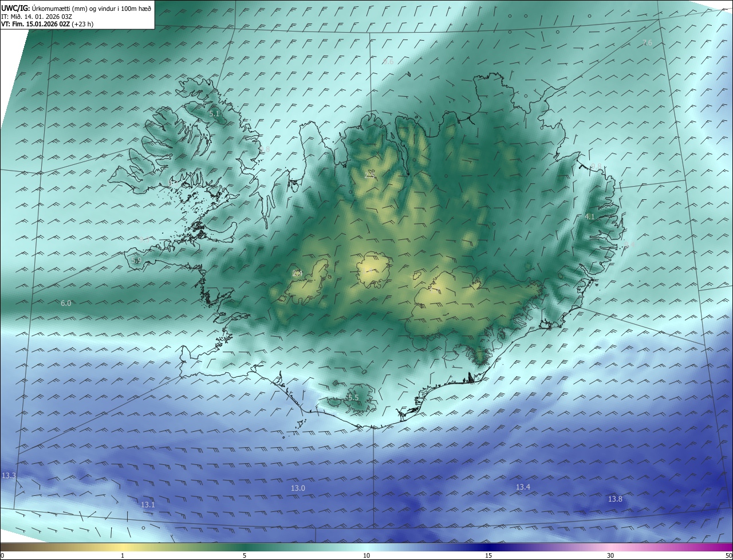Viewport: 733px width, 560px height.
Task: Click the 15 tick label on the color scale
Action: pos(488,555)
